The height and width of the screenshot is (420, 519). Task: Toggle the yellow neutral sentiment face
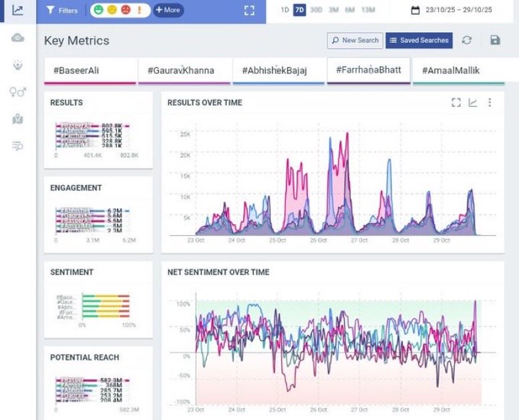click(112, 10)
